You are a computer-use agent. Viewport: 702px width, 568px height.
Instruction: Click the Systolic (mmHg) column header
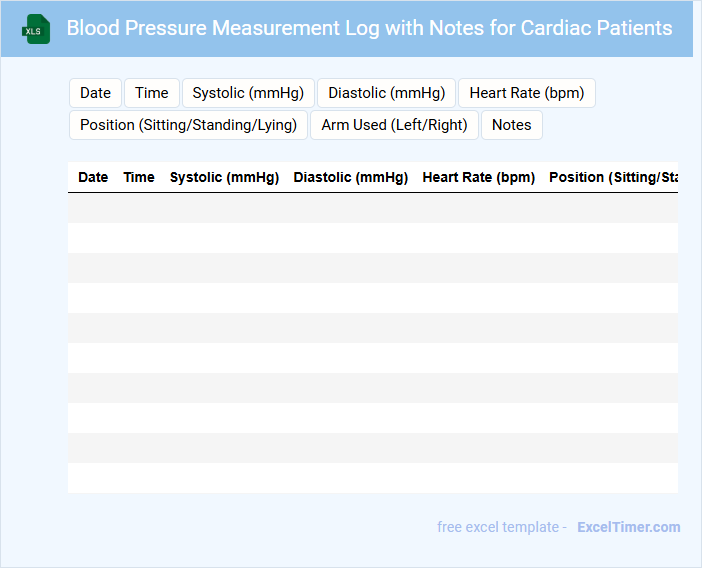tap(224, 177)
